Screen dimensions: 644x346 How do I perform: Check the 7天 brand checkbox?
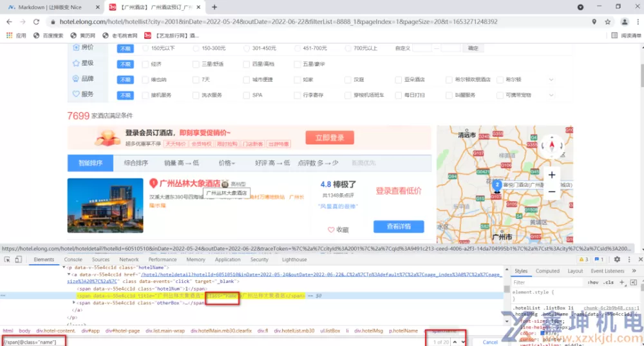coord(196,80)
